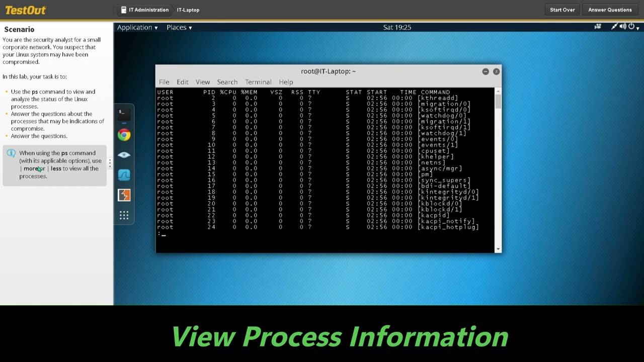
Task: Click the [watchdog/0] command entry
Action: click(x=442, y=116)
